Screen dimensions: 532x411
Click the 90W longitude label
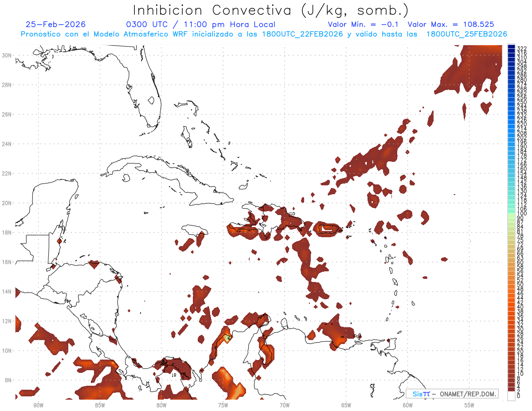pyautogui.click(x=38, y=405)
